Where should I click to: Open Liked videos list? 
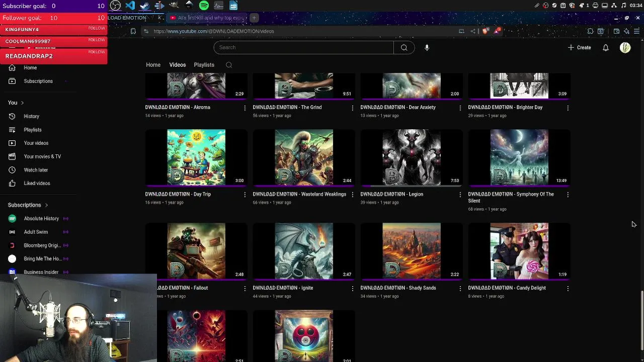click(38, 183)
